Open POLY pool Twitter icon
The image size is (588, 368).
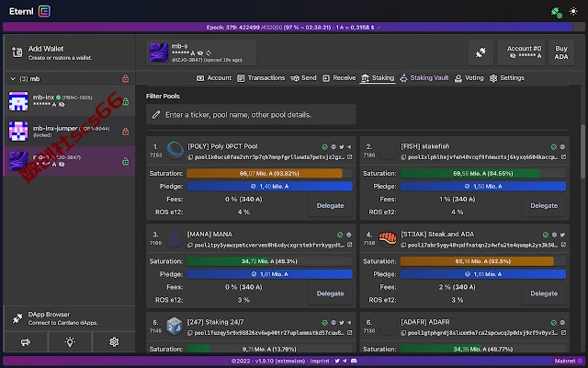tap(342, 147)
